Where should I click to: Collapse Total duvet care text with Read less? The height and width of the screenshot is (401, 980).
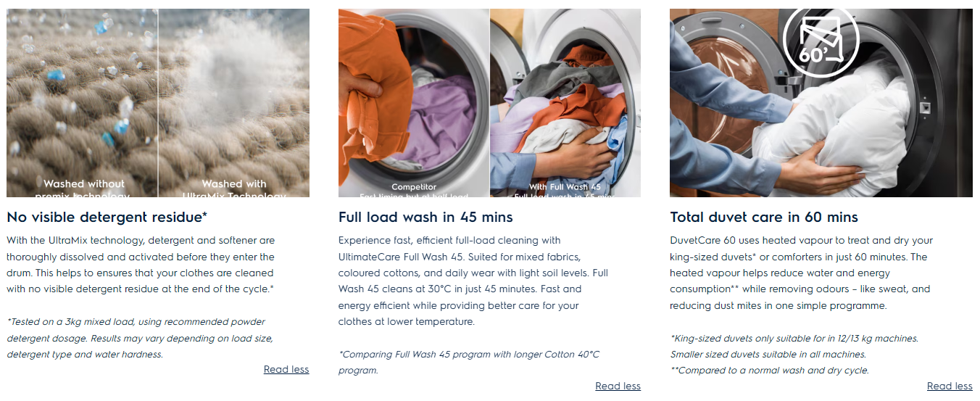[x=950, y=386]
